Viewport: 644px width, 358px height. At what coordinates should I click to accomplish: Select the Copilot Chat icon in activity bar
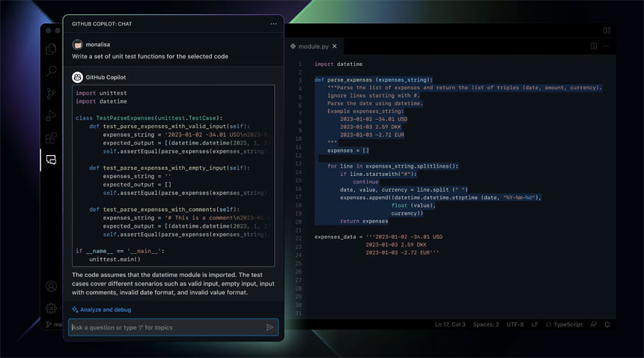pos(51,160)
